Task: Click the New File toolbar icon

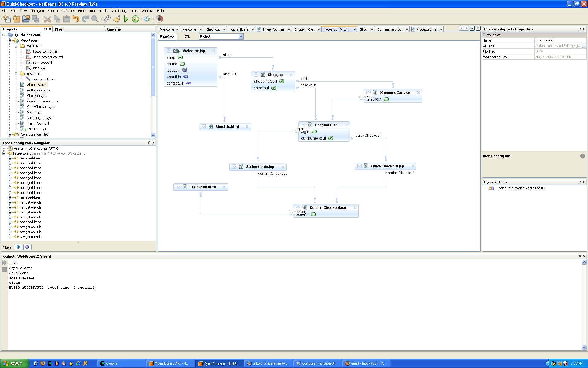Action: pos(7,19)
